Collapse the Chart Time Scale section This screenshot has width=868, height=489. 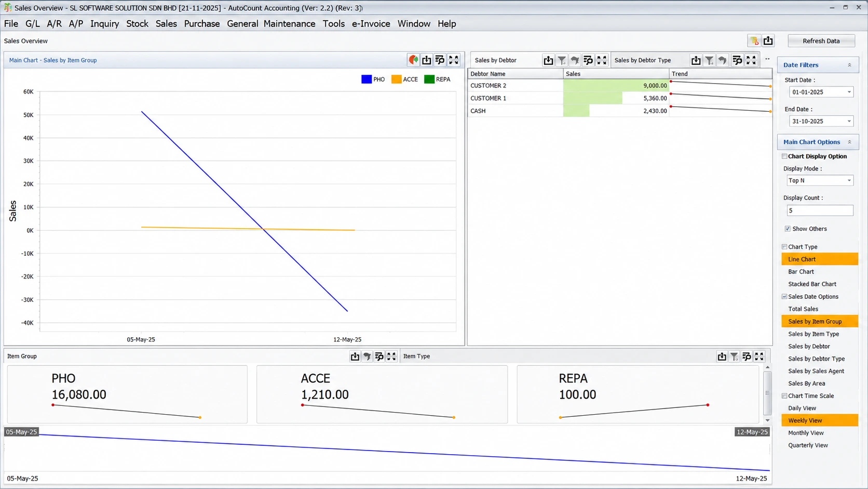tap(784, 396)
